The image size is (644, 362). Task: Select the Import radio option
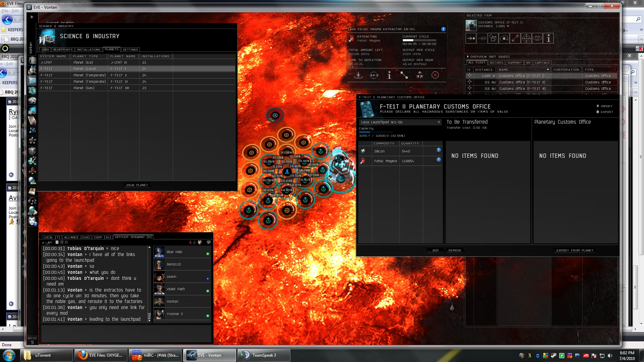coord(598,106)
